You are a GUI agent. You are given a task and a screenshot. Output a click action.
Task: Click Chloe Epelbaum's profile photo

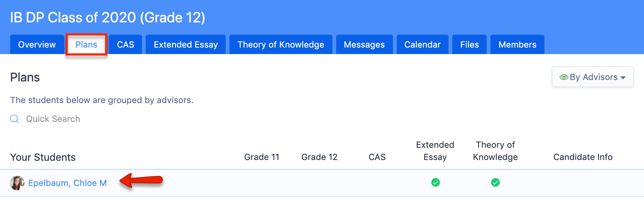[x=17, y=183]
